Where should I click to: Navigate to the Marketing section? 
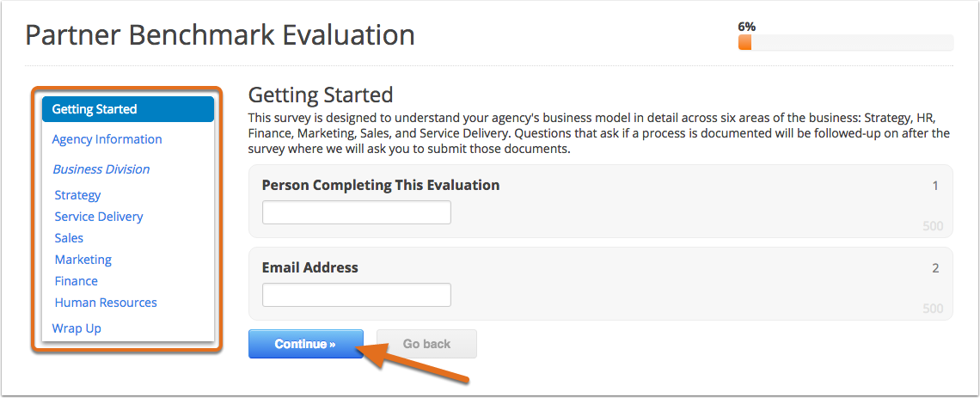tap(83, 260)
